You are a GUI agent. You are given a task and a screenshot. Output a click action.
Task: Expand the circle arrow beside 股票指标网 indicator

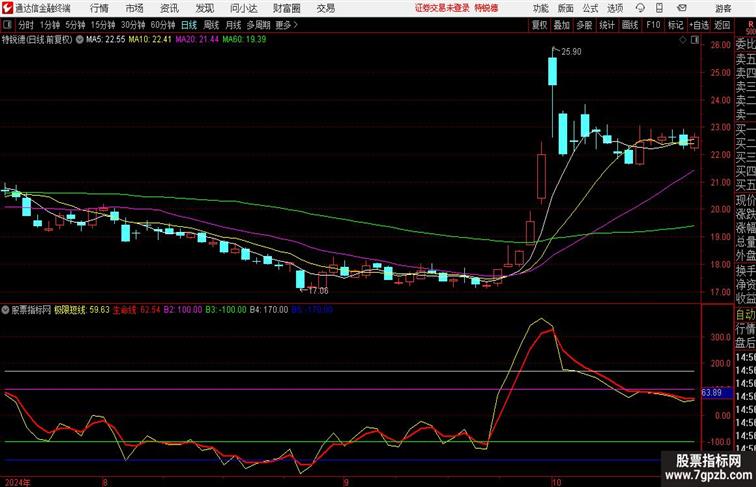(5, 310)
